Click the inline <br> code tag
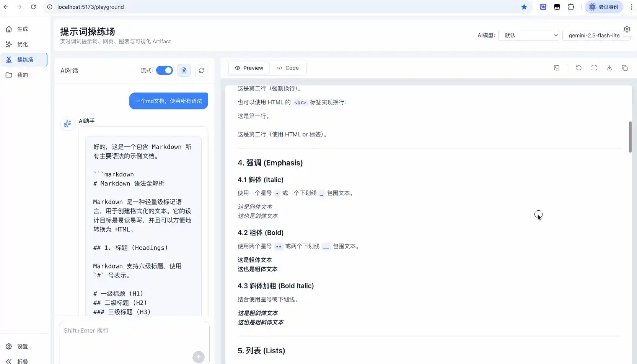 point(300,102)
